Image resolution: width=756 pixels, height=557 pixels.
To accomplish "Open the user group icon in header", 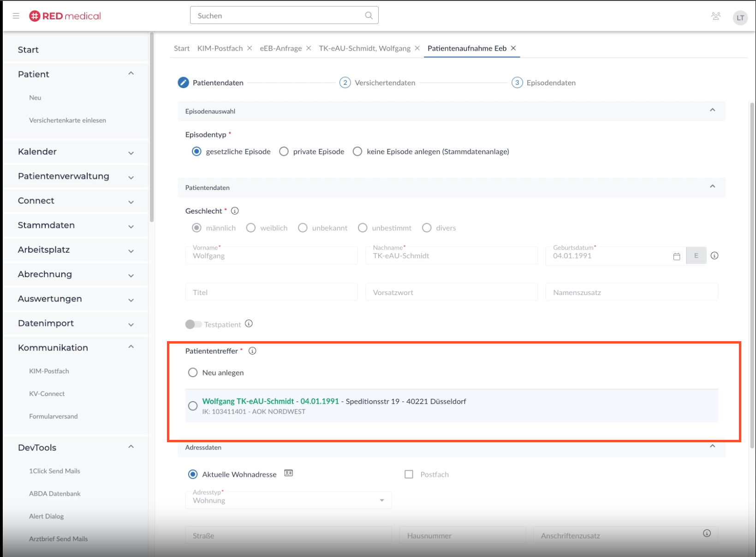I will (x=715, y=16).
